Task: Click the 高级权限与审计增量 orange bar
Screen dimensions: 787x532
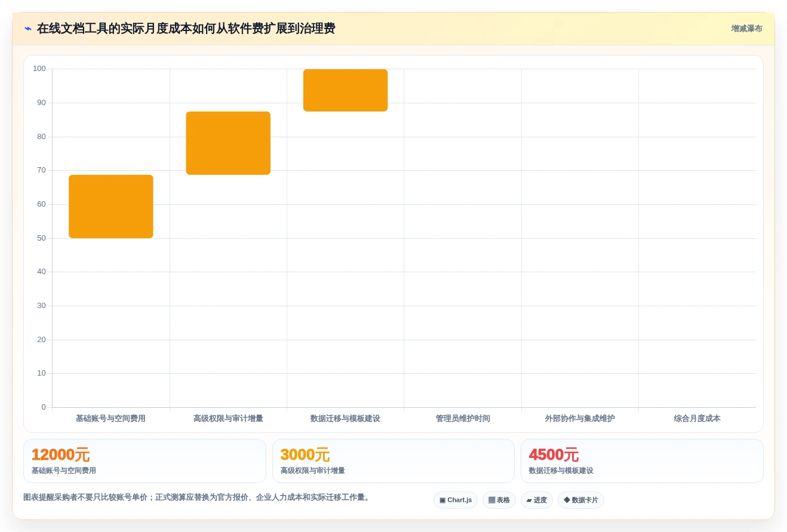Action: [x=228, y=143]
